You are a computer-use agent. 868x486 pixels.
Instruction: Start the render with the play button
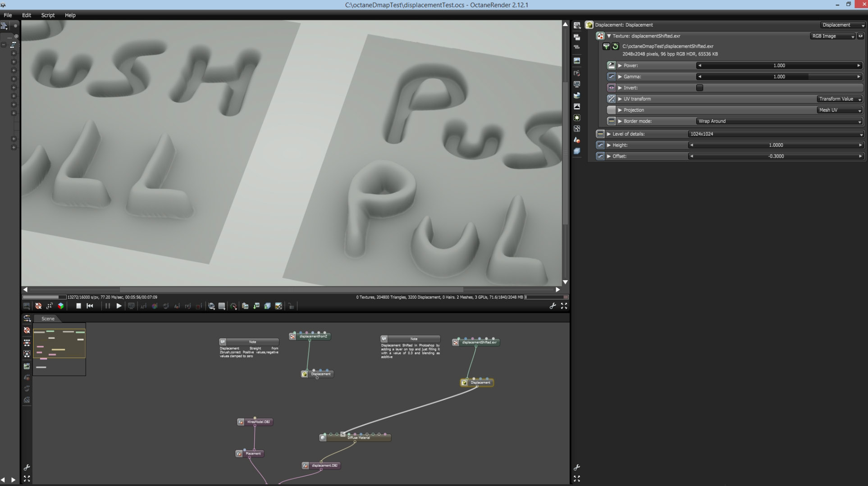[119, 306]
